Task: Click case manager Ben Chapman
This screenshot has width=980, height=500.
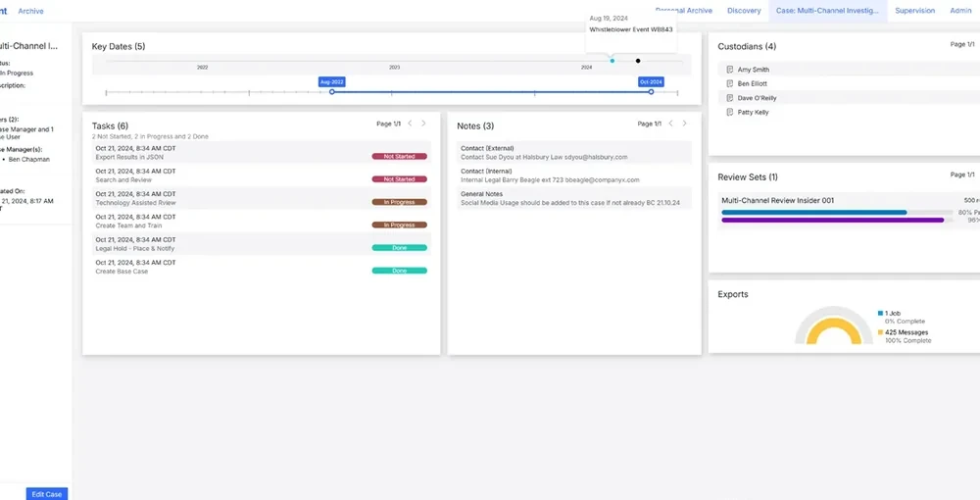Action: 28,160
